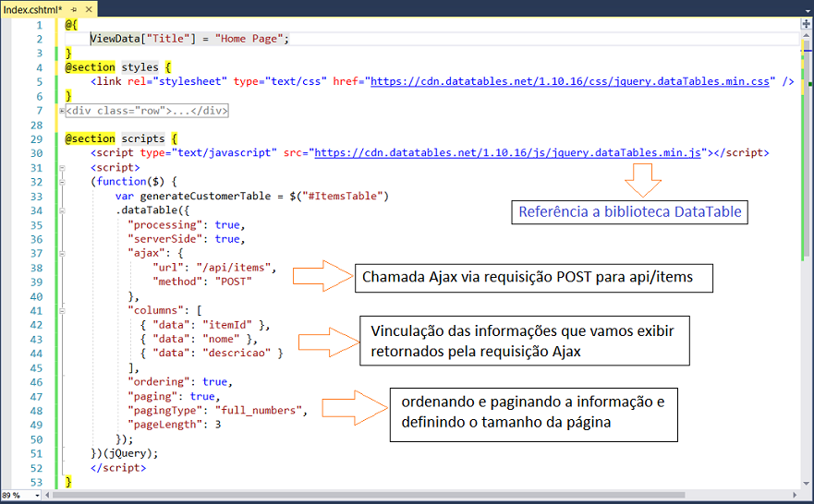The width and height of the screenshot is (814, 504).
Task: Click the horizontal scrollbar right arrow
Action: pos(795,495)
